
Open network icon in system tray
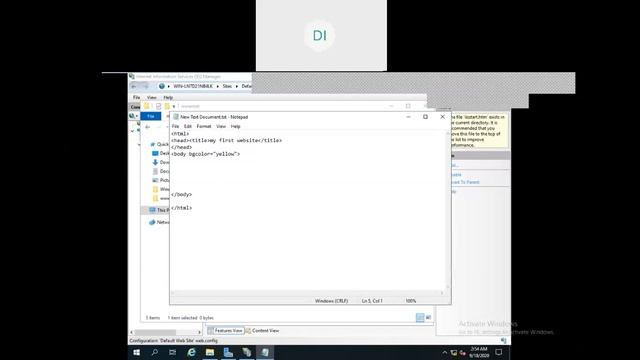coord(453,353)
